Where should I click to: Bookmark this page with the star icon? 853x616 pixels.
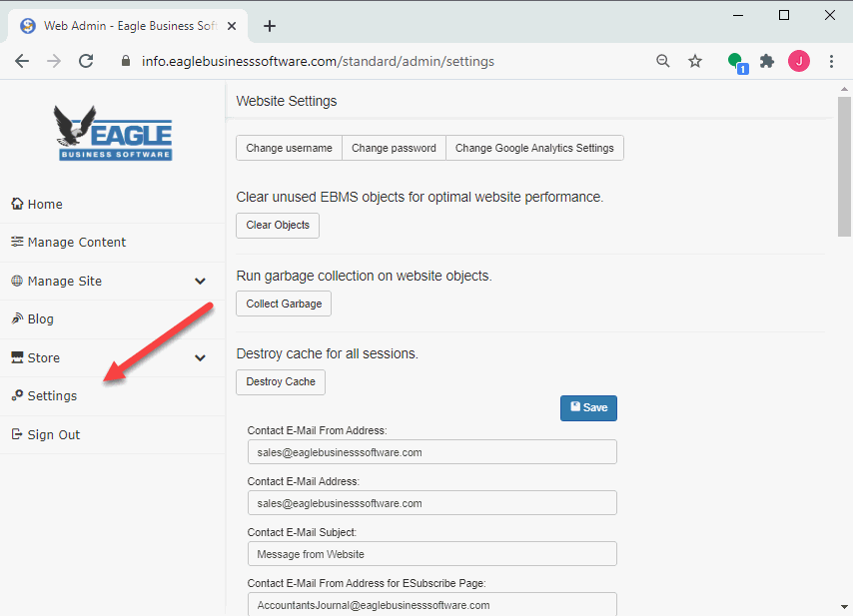[695, 61]
